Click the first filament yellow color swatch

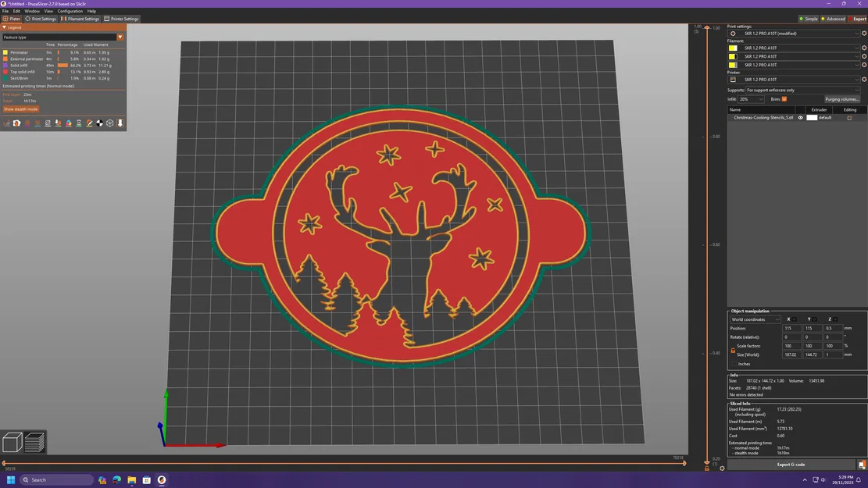pos(733,48)
